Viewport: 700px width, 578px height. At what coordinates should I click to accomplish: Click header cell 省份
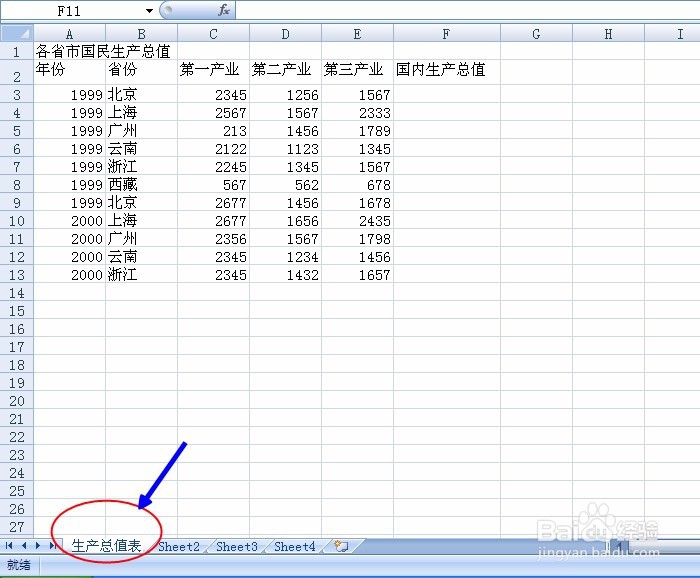[x=142, y=72]
